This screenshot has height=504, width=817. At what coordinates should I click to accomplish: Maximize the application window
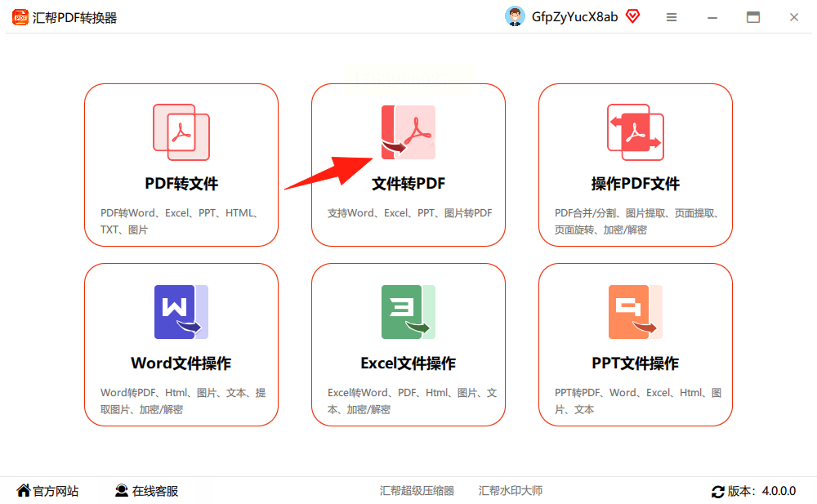pos(753,17)
